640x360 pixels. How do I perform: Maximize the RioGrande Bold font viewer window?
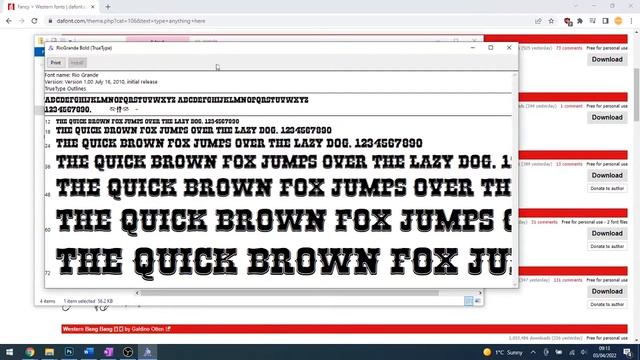click(491, 48)
